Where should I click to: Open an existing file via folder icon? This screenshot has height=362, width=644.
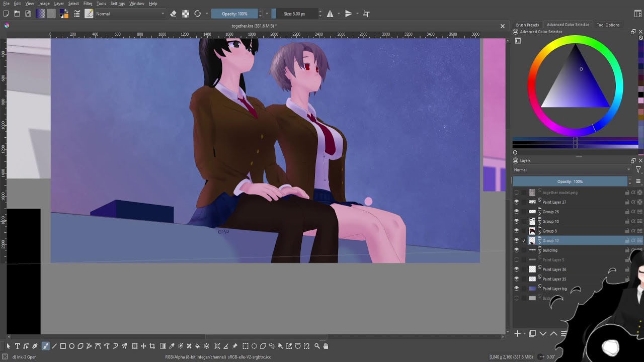(x=17, y=14)
